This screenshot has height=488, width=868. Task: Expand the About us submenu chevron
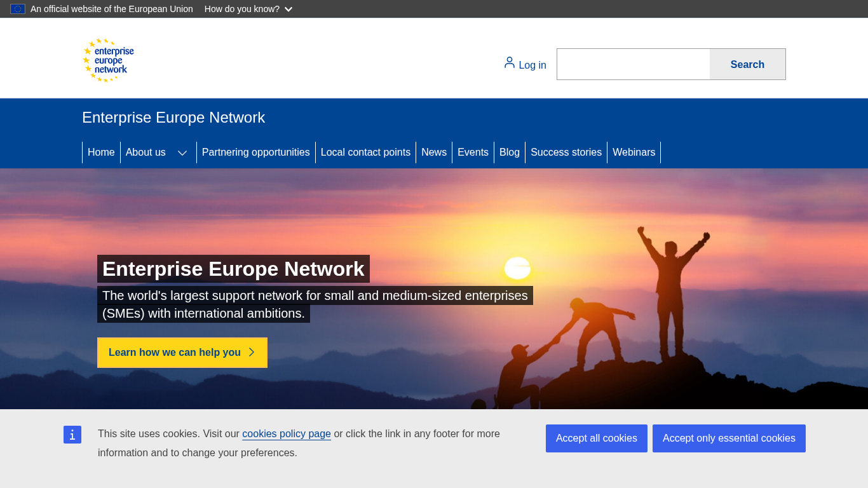182,152
